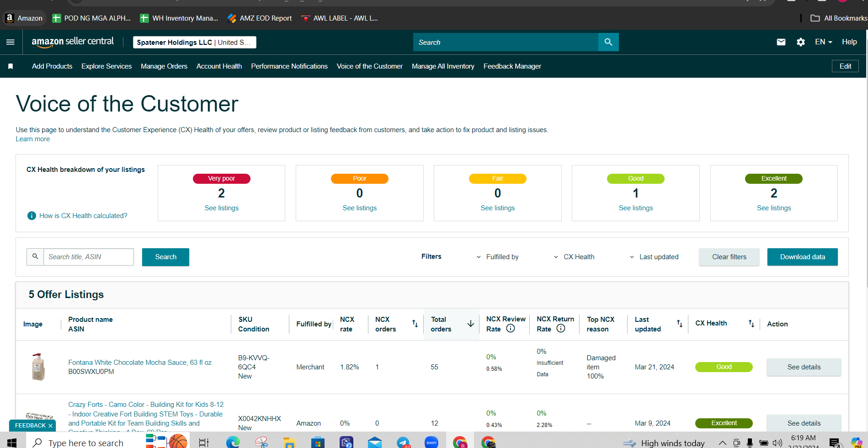Open Manage All Inventory

(x=443, y=66)
